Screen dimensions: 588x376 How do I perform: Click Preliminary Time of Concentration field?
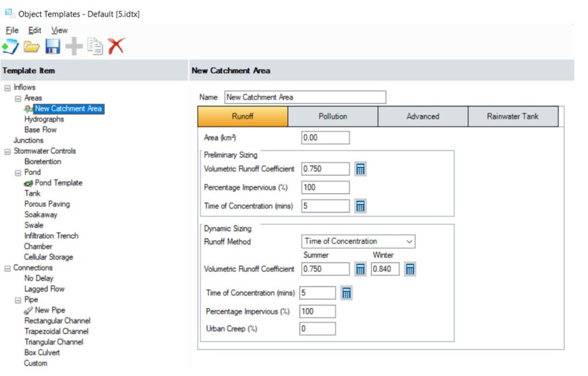(326, 206)
